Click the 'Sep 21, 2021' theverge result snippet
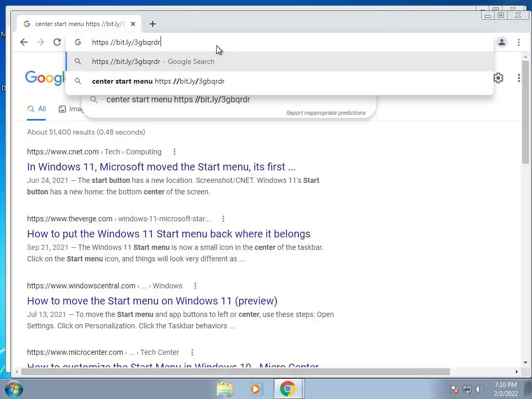 tap(175, 253)
